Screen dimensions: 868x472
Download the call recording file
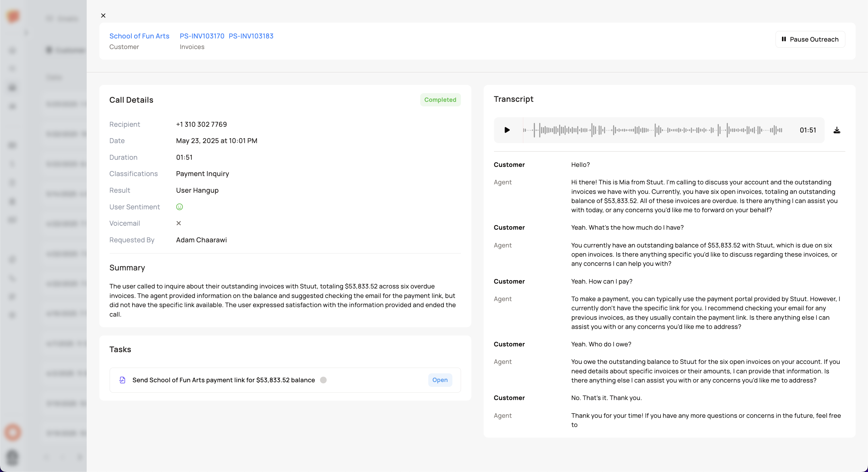[x=837, y=130]
